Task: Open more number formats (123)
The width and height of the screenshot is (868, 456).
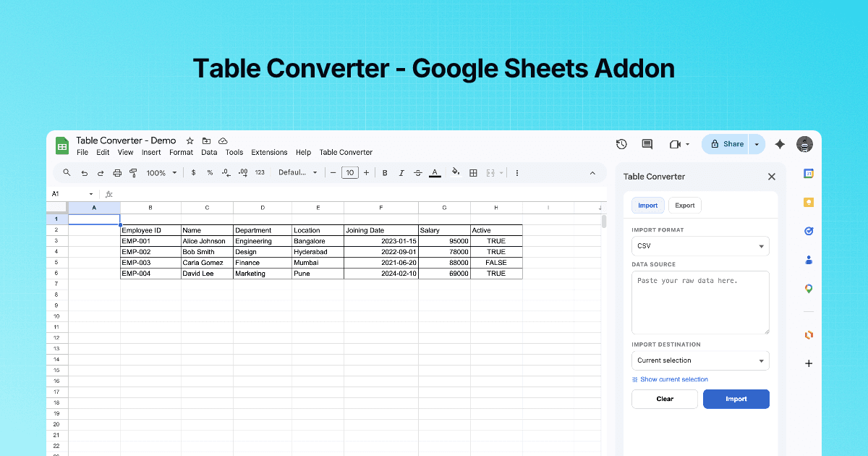Action: tap(260, 173)
